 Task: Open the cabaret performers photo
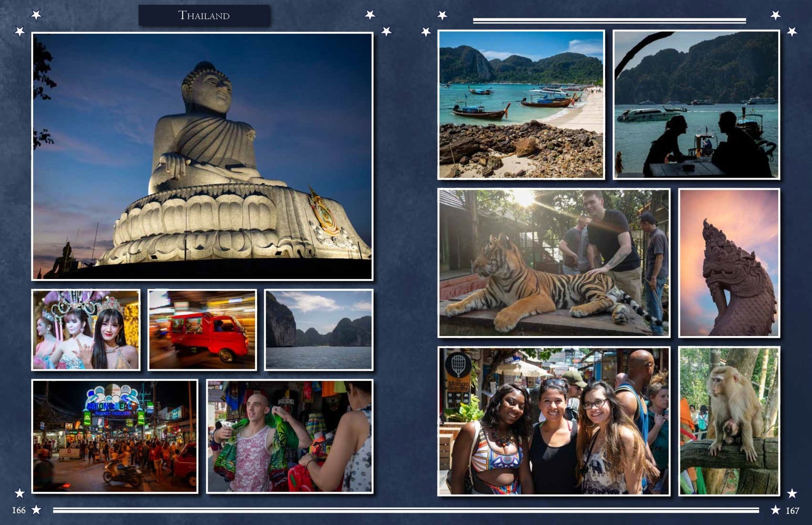point(86,330)
